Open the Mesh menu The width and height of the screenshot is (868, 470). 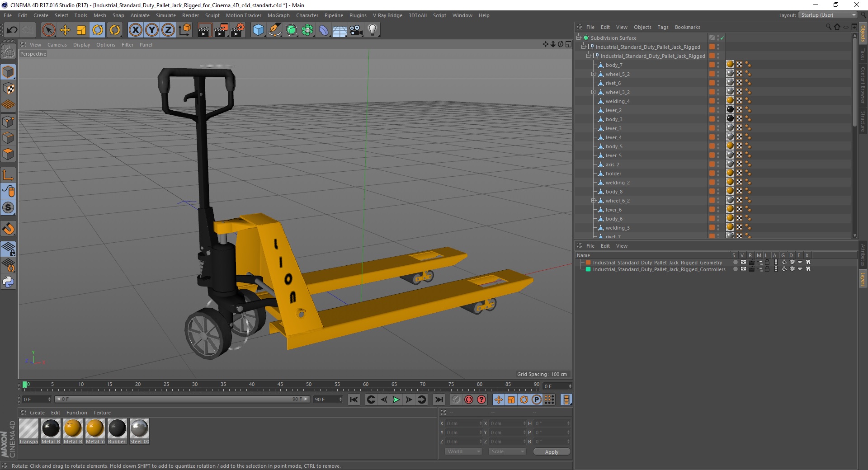[99, 15]
